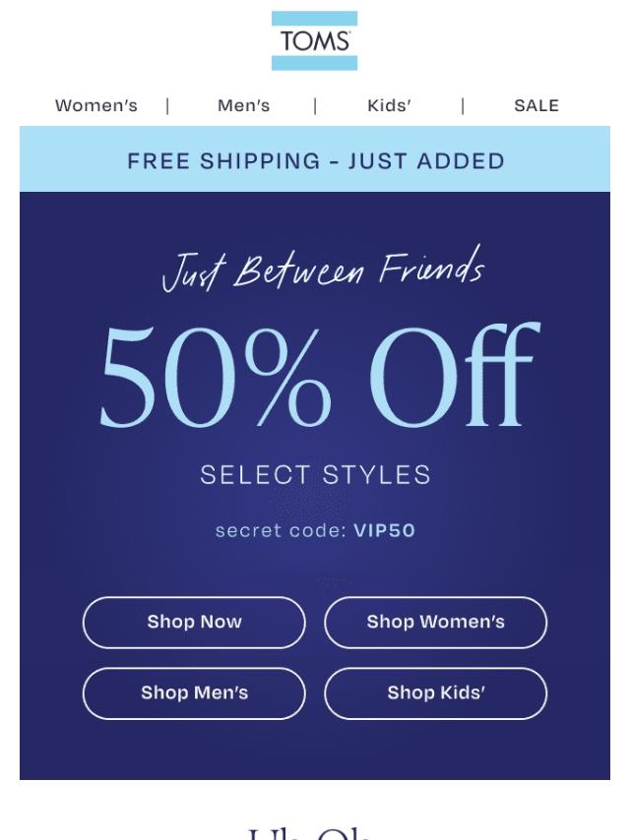The image size is (630, 840).
Task: Select the VIP50 promo code text
Action: (385, 531)
